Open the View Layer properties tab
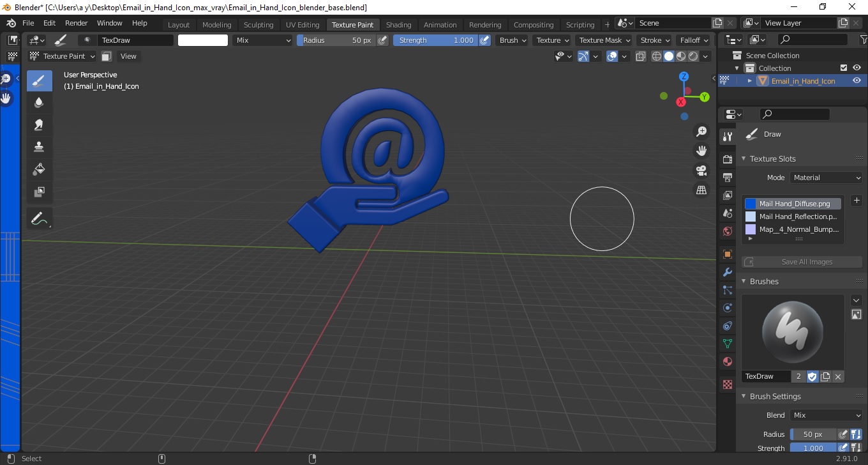The image size is (868, 465). 727,195
